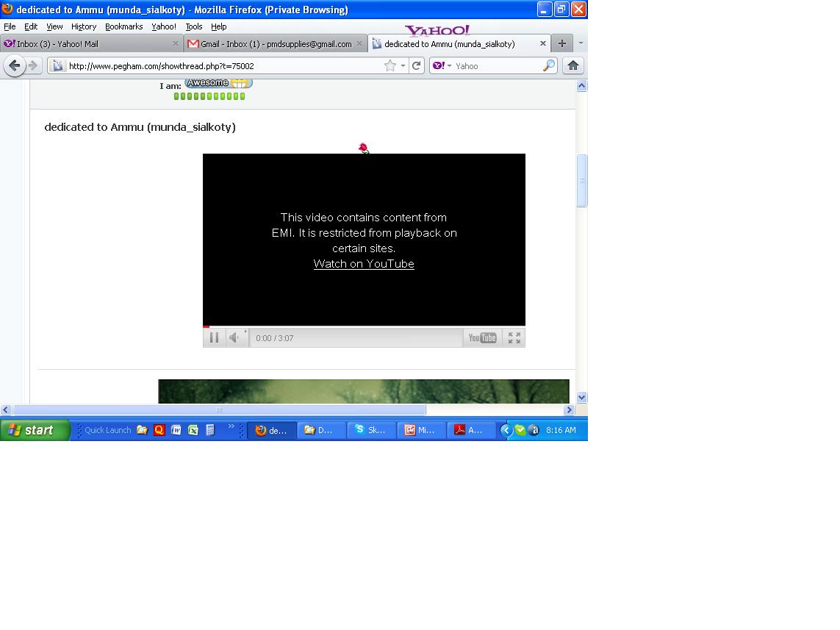Click the horizontal scrollbar thumb

pyautogui.click(x=218, y=409)
